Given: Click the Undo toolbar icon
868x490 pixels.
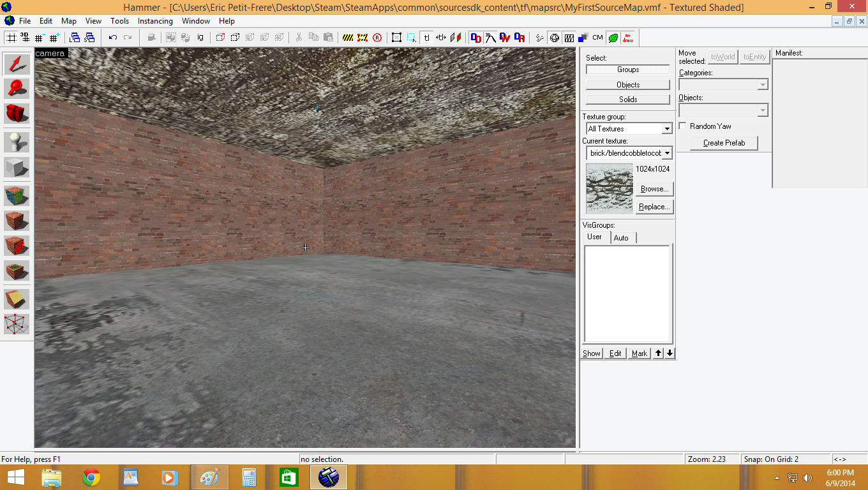Looking at the screenshot, I should click(112, 38).
